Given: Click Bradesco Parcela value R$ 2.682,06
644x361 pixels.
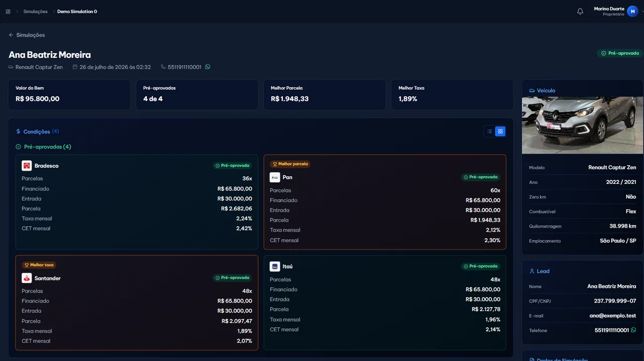Looking at the screenshot, I should point(236,208).
